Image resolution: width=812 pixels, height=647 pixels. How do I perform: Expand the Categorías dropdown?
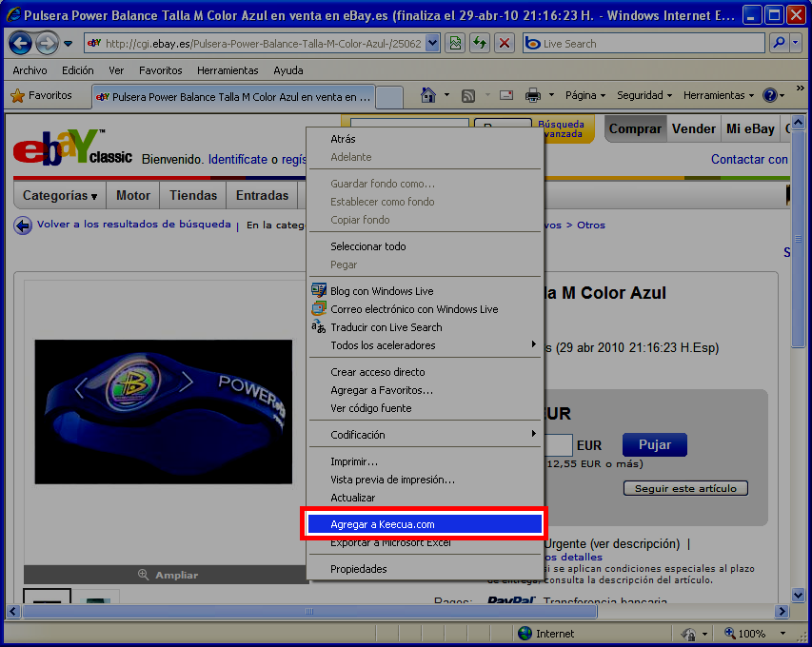pos(60,196)
